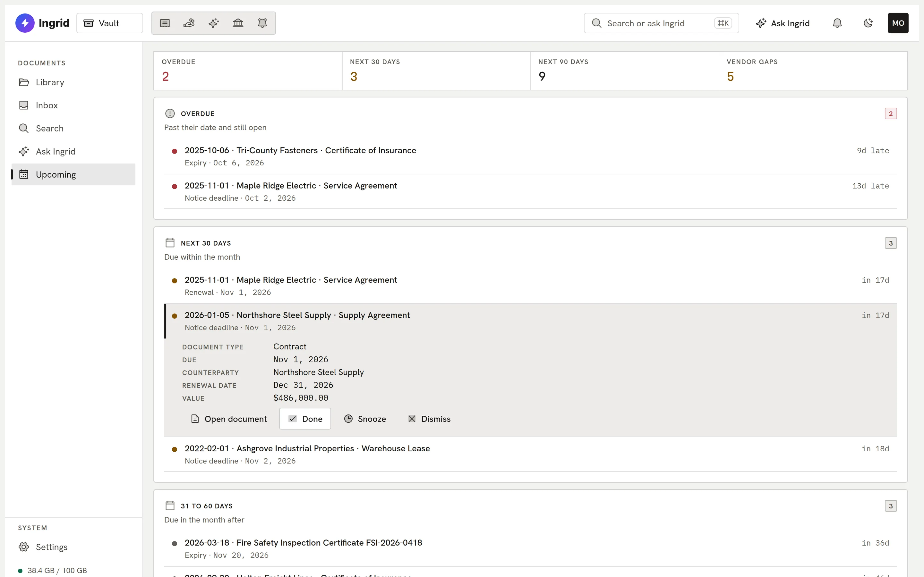Expand the Ashgrove Industrial Properties Warehouse Lease row
This screenshot has width=924, height=577.
(x=530, y=454)
